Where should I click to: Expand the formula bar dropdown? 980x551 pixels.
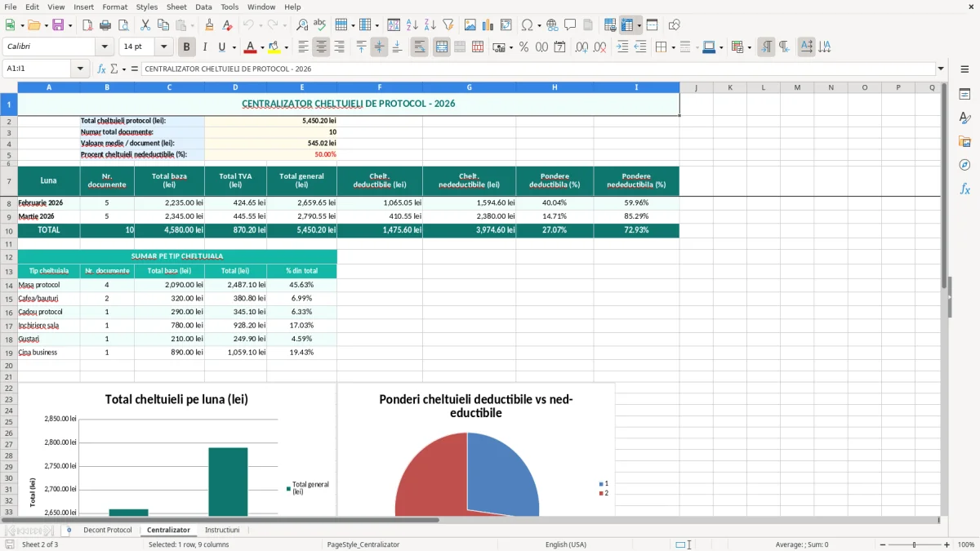pyautogui.click(x=941, y=69)
